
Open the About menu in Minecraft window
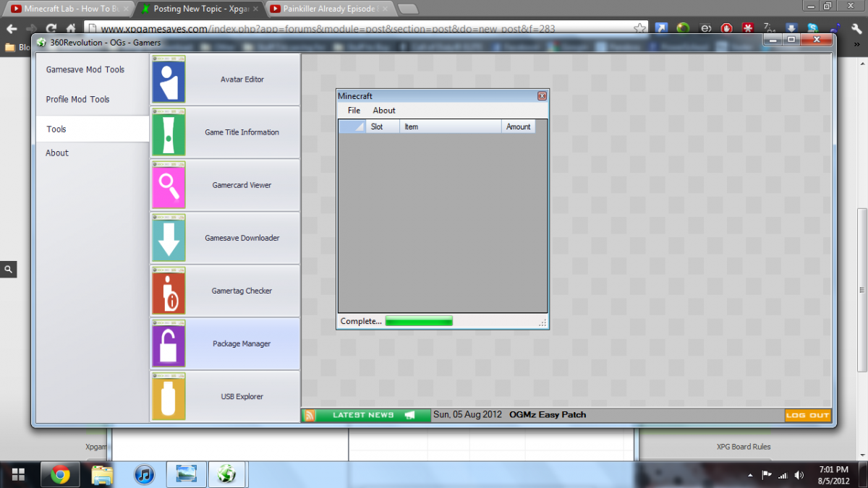[x=384, y=111]
